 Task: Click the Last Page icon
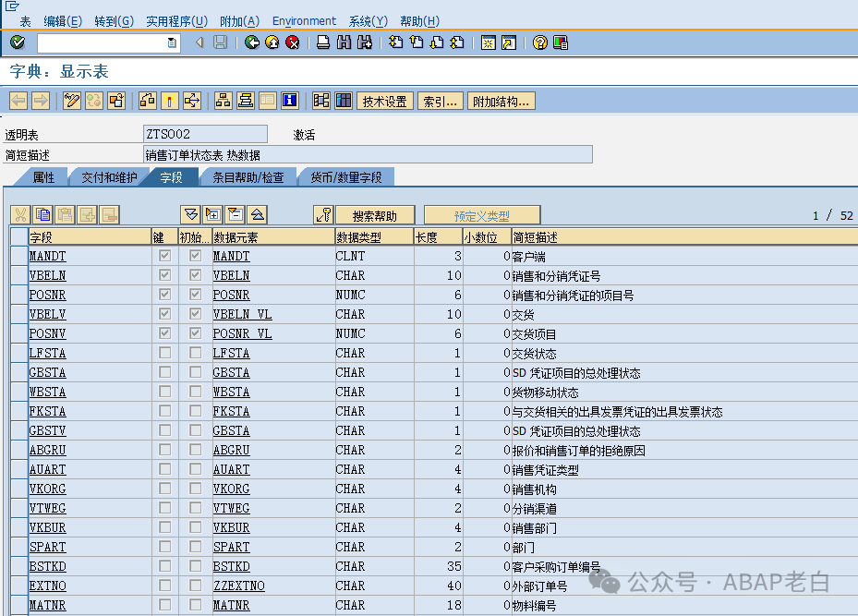[457, 42]
